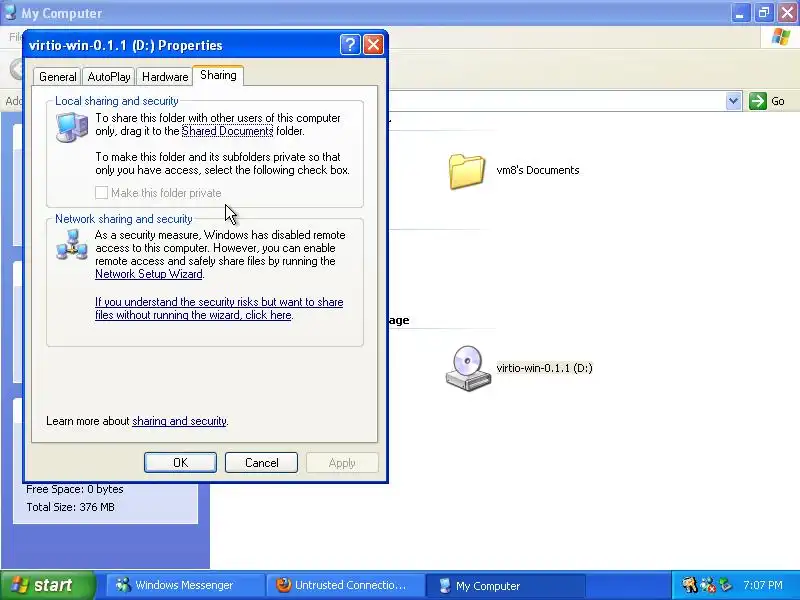The width and height of the screenshot is (800, 600).
Task: Click the Free Space: 0 bytes text
Action: click(75, 489)
